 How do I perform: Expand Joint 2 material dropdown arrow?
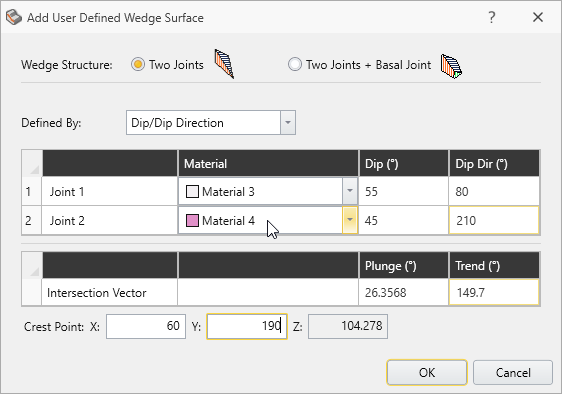click(350, 220)
